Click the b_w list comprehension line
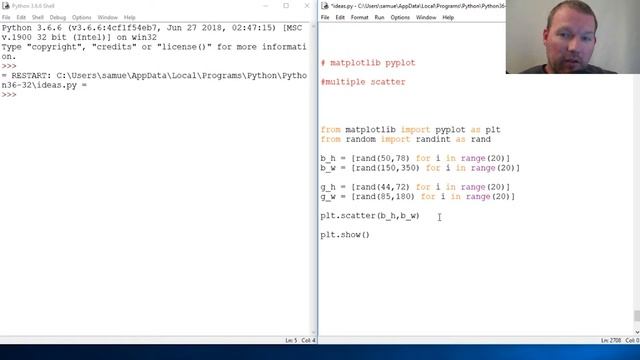This screenshot has height=360, width=640. (x=420, y=168)
